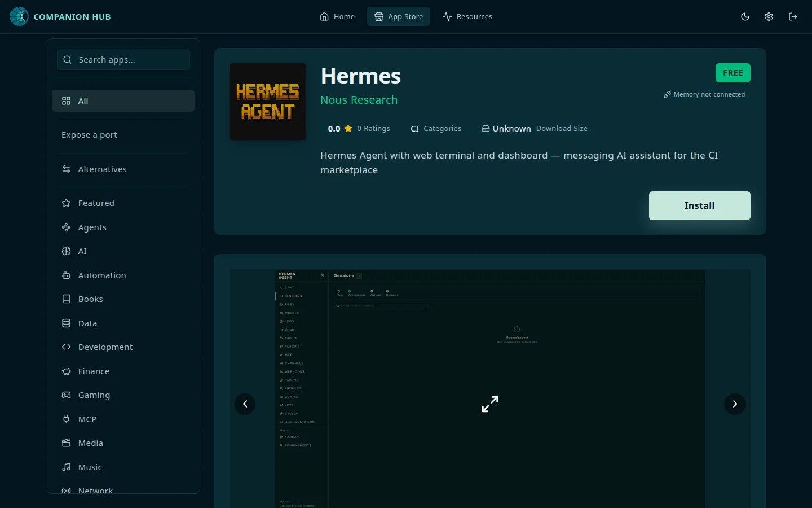812x508 pixels.
Task: Click Unknown Download Size text
Action: [535, 128]
